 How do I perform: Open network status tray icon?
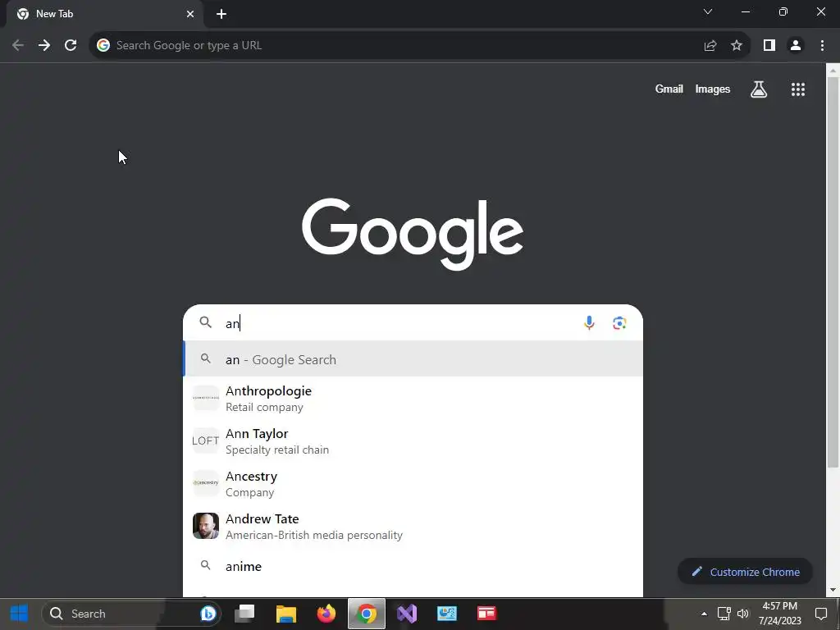tap(724, 614)
